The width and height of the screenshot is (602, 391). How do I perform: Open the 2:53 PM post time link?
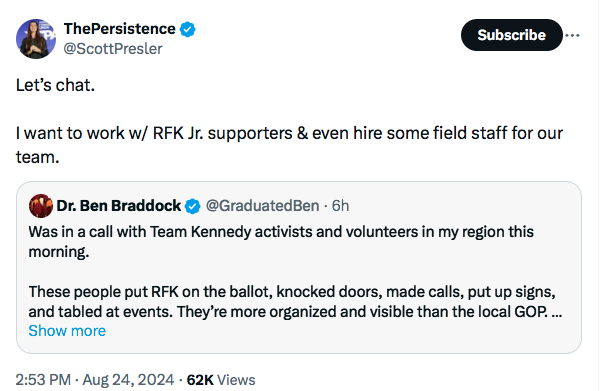(x=43, y=380)
